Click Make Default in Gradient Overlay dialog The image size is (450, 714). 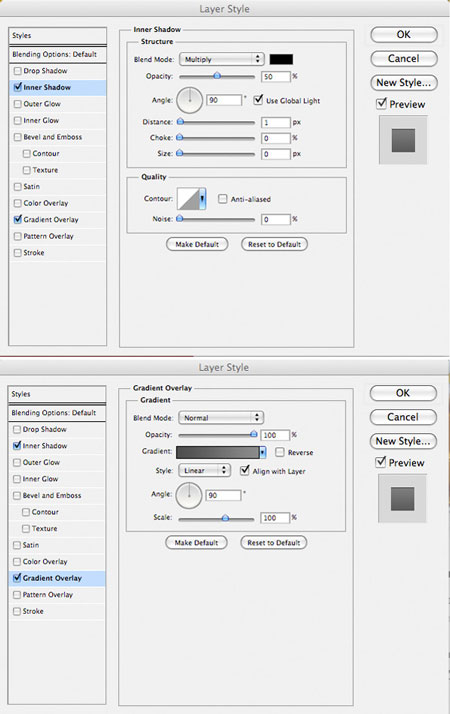point(196,542)
